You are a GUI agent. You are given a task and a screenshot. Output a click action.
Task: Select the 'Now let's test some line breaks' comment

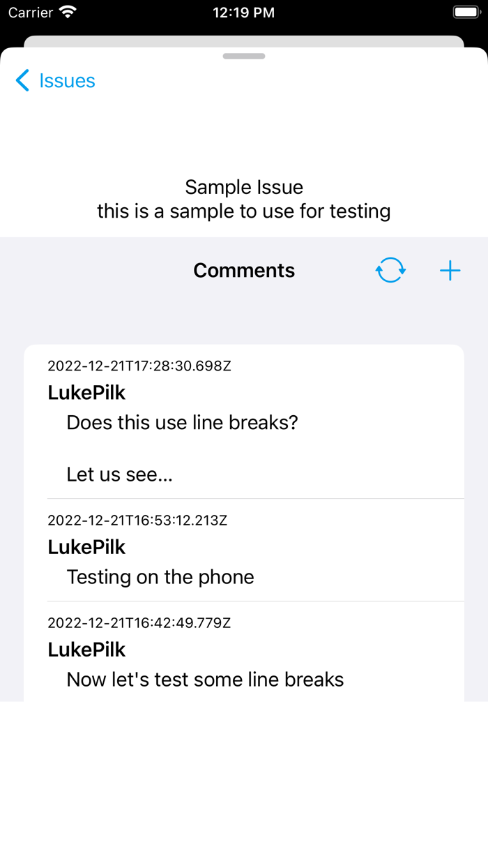tap(204, 679)
